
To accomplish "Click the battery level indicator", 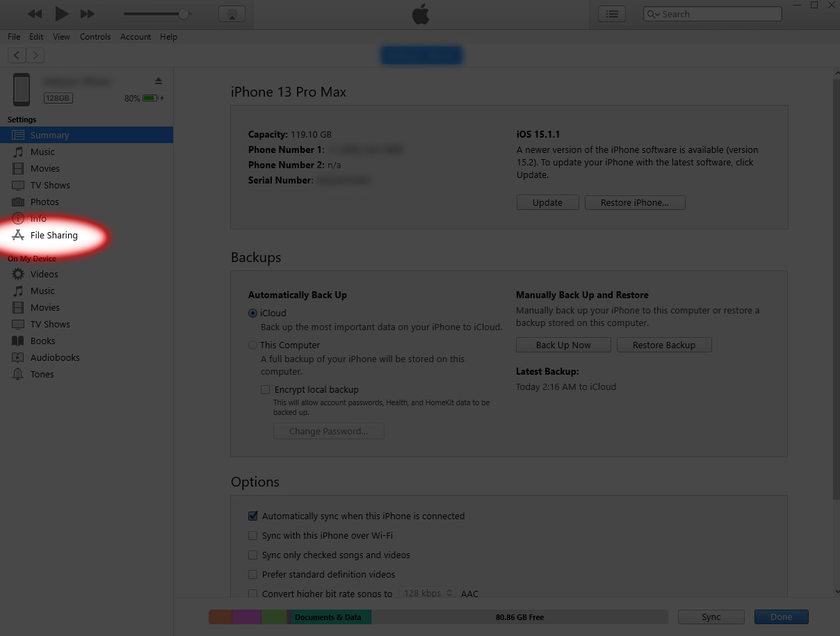I will coord(151,99).
